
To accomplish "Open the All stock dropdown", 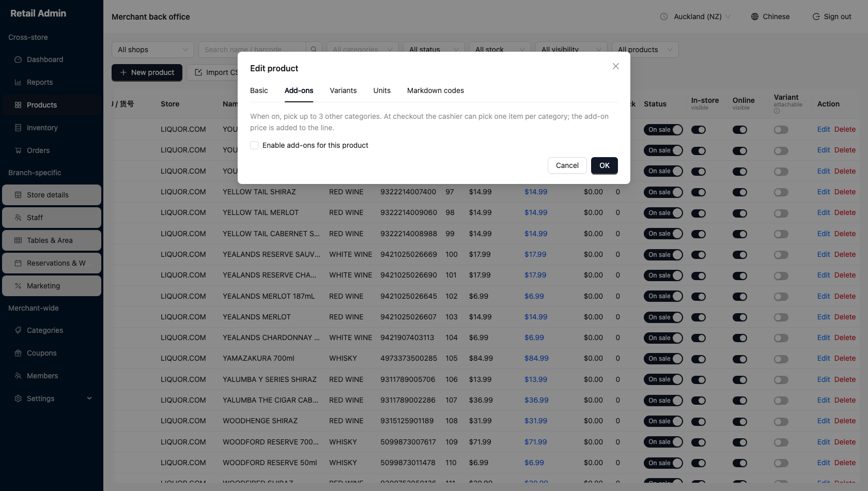I will coord(500,50).
